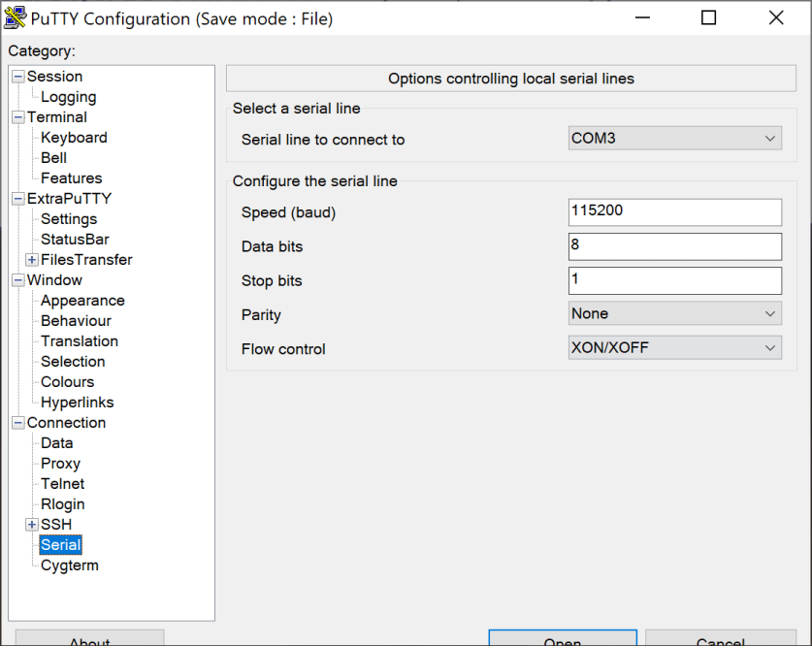Expand the SSH tree node
This screenshot has height=646, width=812.
[32, 525]
